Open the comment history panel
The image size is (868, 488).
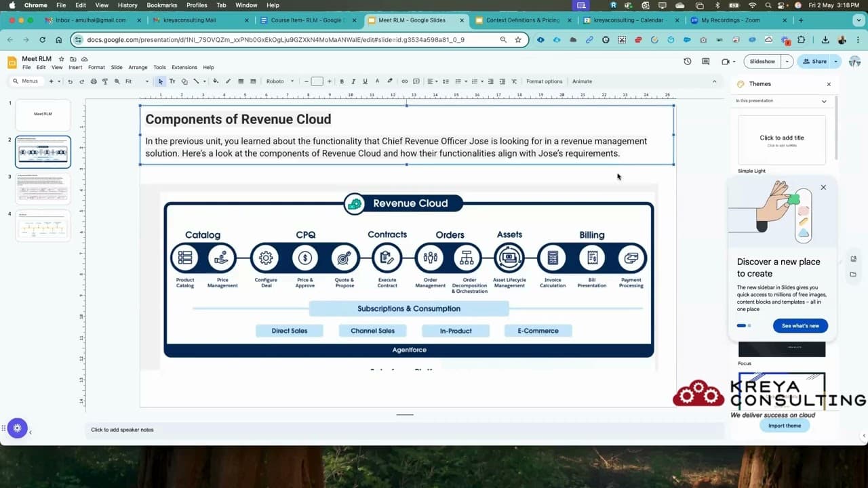coord(706,62)
